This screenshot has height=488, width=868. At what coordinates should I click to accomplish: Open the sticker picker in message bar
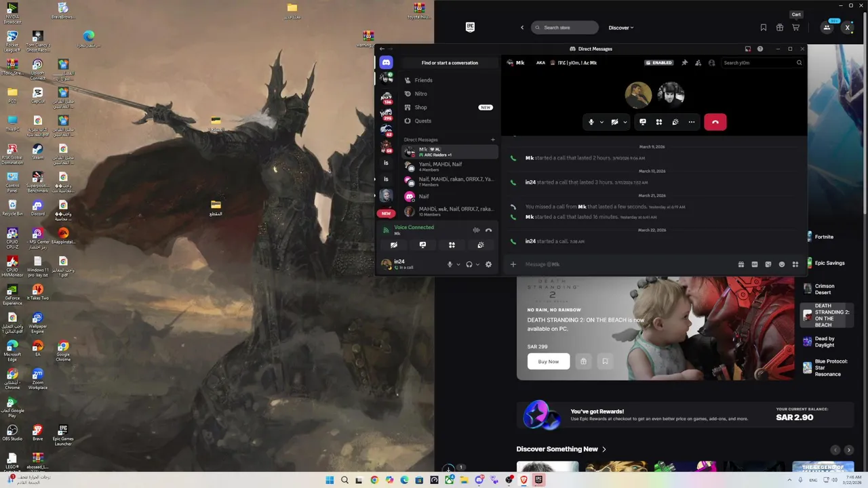click(x=768, y=264)
